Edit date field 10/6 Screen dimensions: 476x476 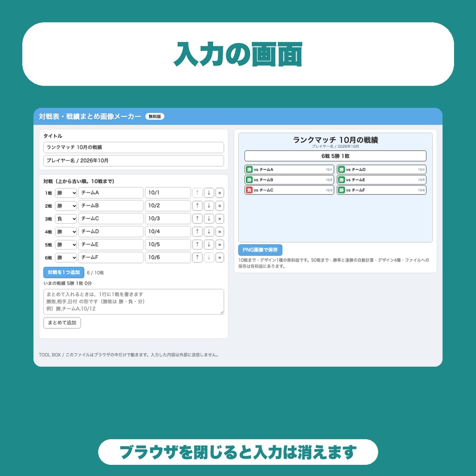168,258
